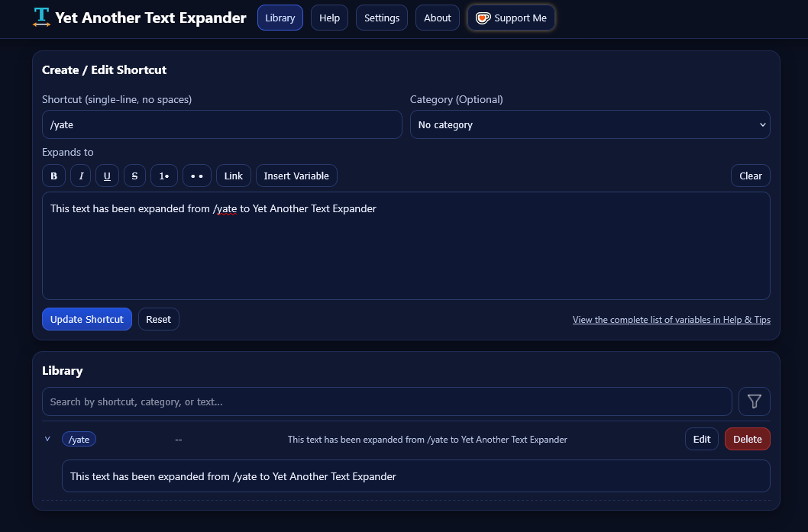Insert a bulleted list

[197, 176]
